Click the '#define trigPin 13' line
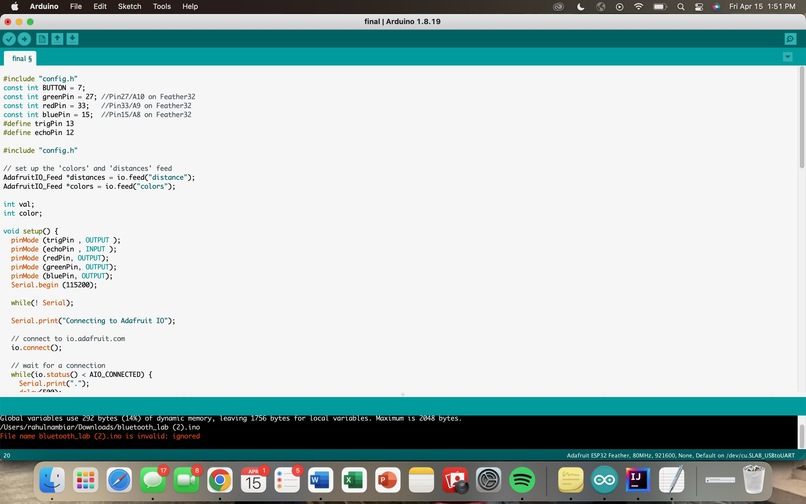This screenshot has height=504, width=806. [39, 123]
